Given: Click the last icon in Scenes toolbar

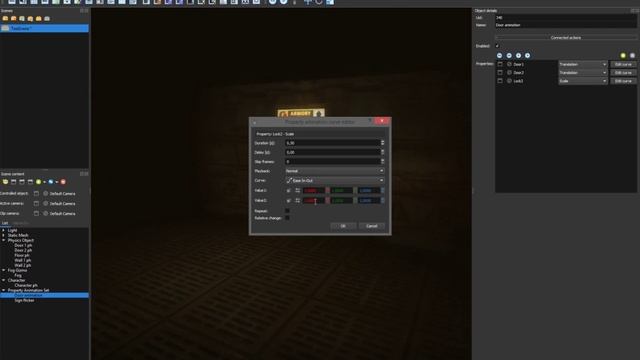Looking at the screenshot, I should click(47, 19).
